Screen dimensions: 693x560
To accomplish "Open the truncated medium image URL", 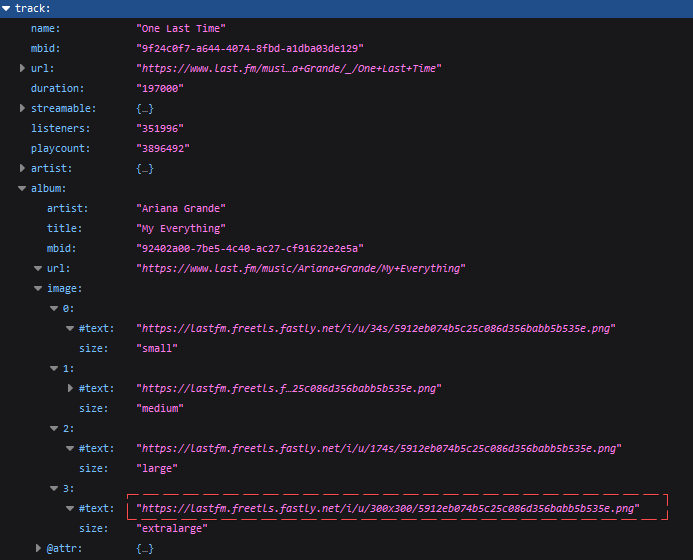I will point(289,389).
